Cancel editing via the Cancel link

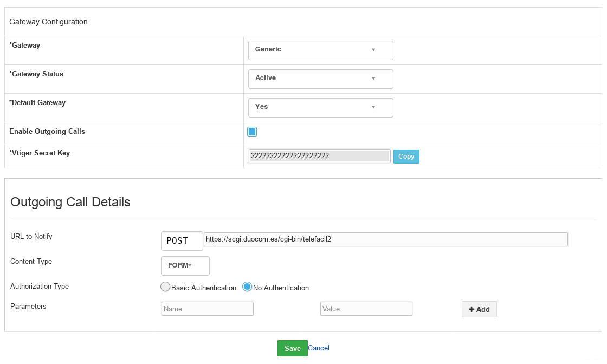[319, 348]
